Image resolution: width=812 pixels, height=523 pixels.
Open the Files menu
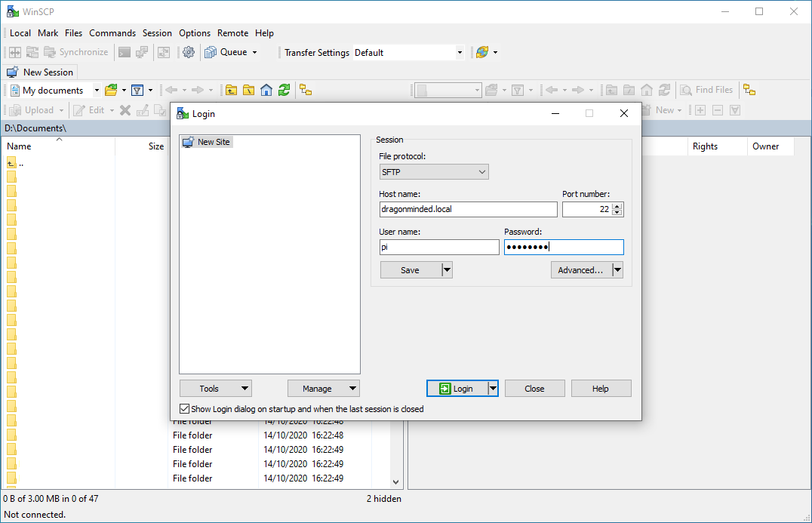click(73, 33)
